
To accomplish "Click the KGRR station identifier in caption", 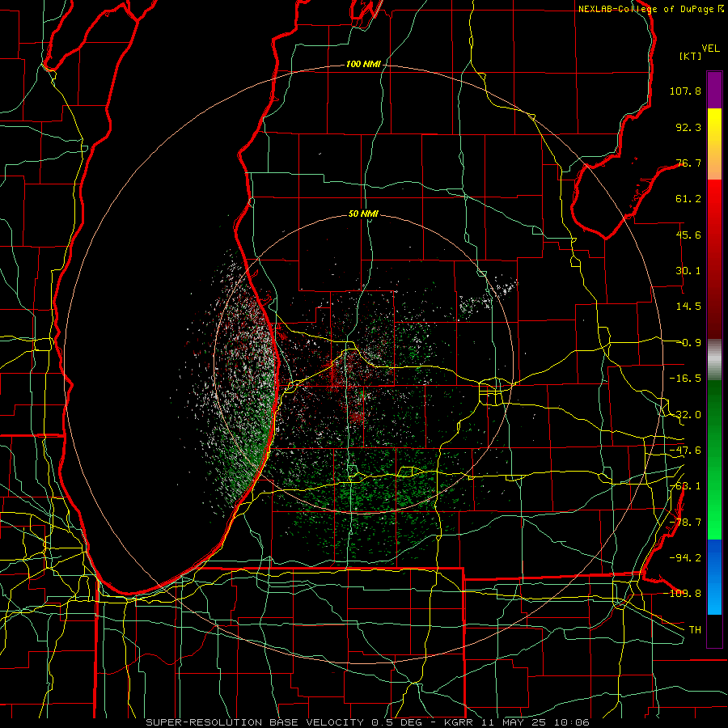I will point(459,722).
